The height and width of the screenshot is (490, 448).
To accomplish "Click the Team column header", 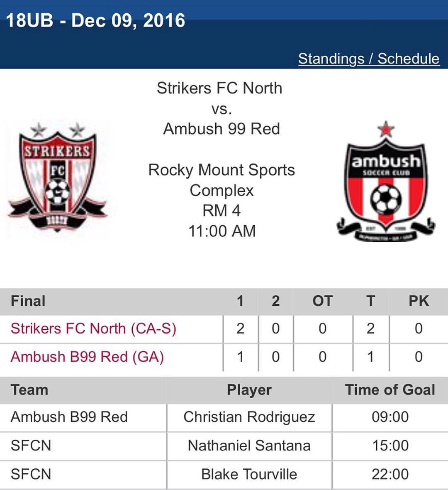I will [29, 390].
